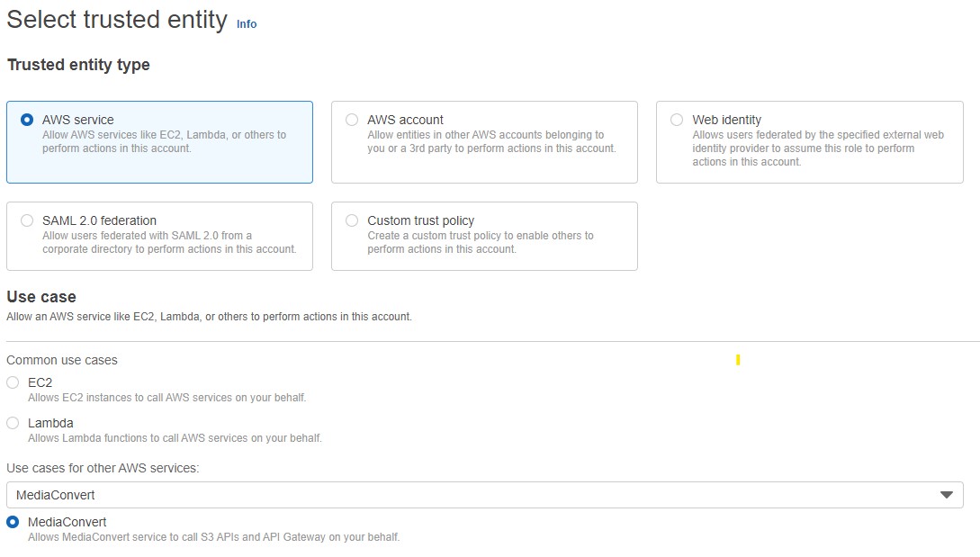Select Web identity radio button
This screenshot has width=980, height=557.
pyautogui.click(x=677, y=120)
